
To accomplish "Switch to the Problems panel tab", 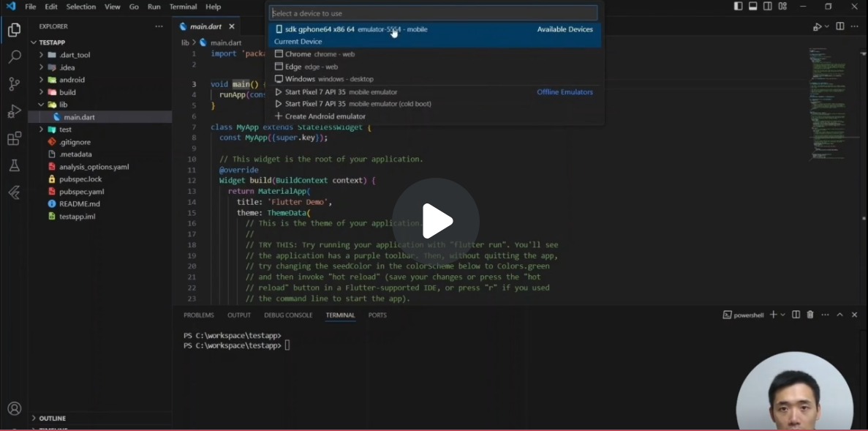I will pyautogui.click(x=199, y=315).
